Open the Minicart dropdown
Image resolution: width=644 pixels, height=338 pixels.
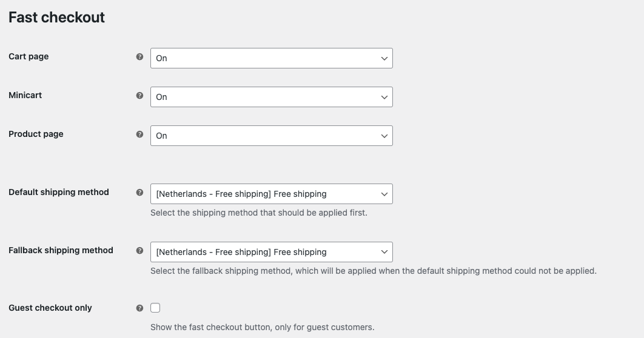(272, 97)
